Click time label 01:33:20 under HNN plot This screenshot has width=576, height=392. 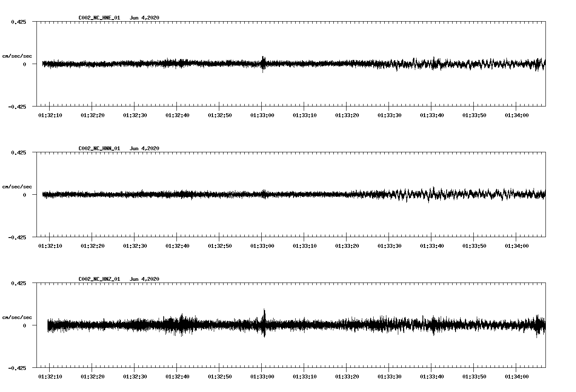(347, 246)
